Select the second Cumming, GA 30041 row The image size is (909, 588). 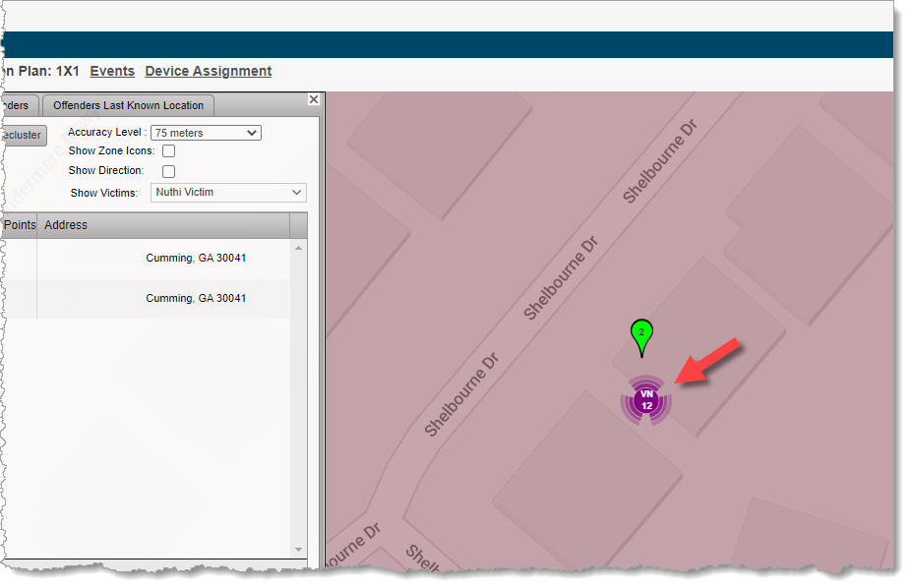(x=196, y=298)
